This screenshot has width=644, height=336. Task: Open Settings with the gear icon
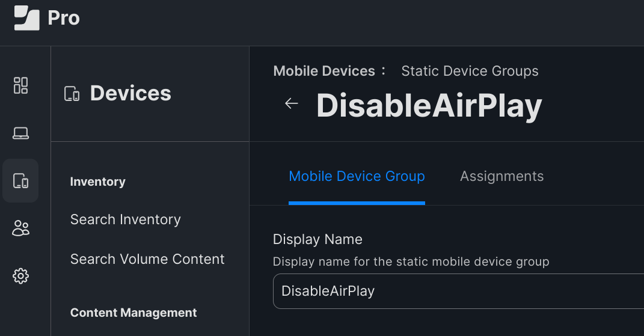pos(20,276)
